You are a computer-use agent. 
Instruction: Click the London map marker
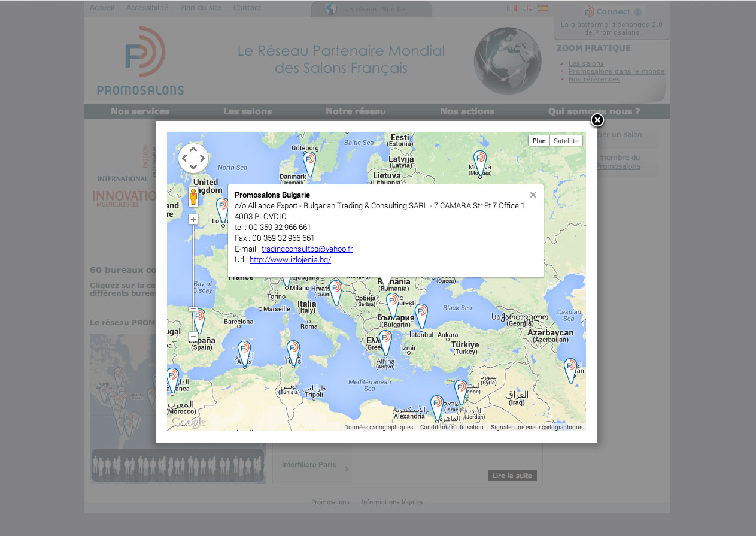tap(223, 211)
